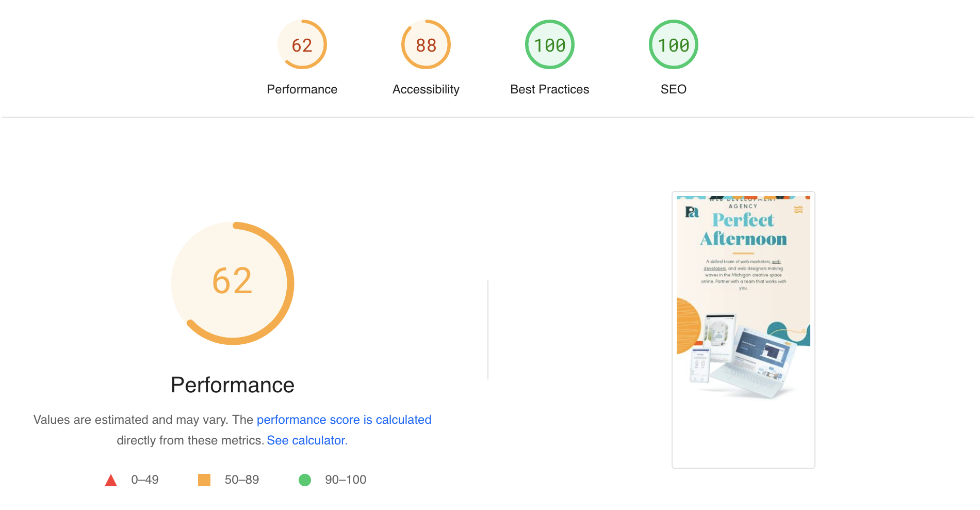The width and height of the screenshot is (980, 510).
Task: Click the large Performance heading text
Action: [233, 385]
